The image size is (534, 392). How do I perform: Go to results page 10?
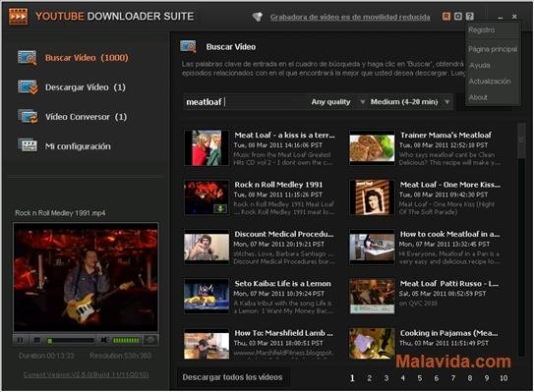[504, 377]
